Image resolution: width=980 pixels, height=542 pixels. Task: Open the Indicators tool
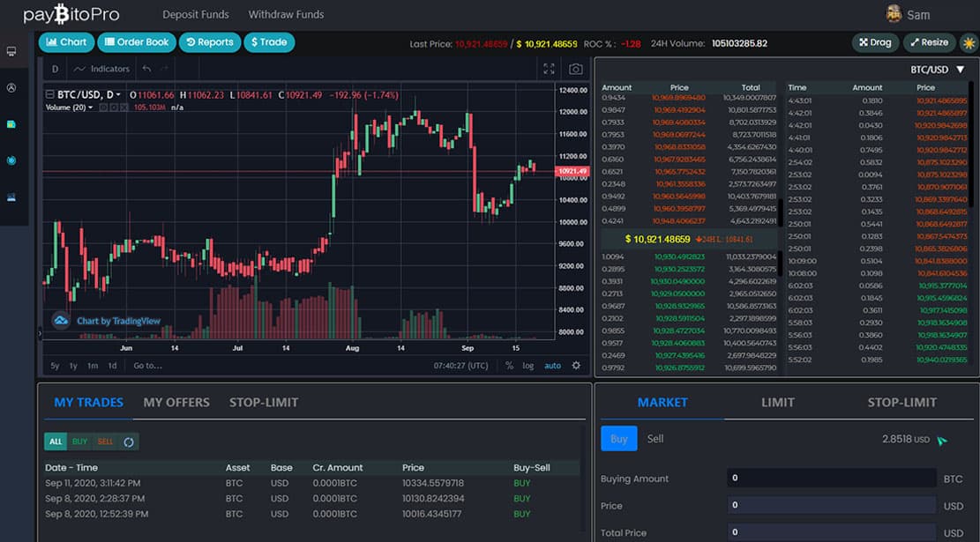click(101, 69)
